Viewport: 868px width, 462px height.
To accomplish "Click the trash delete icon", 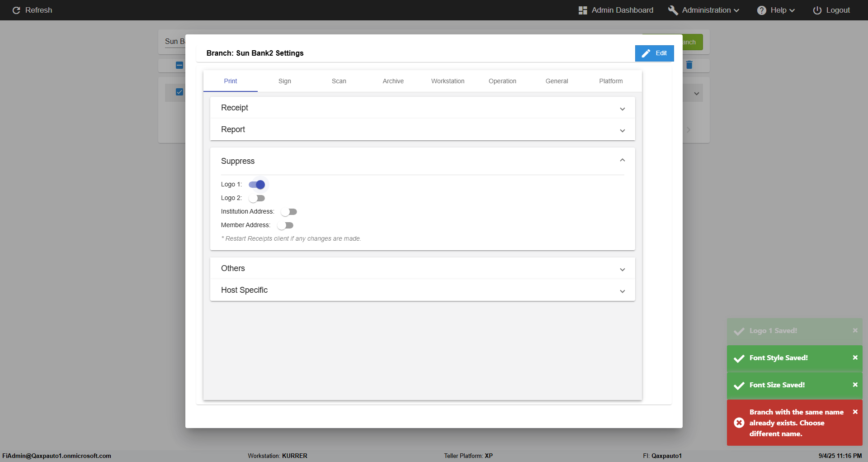I will click(x=689, y=65).
